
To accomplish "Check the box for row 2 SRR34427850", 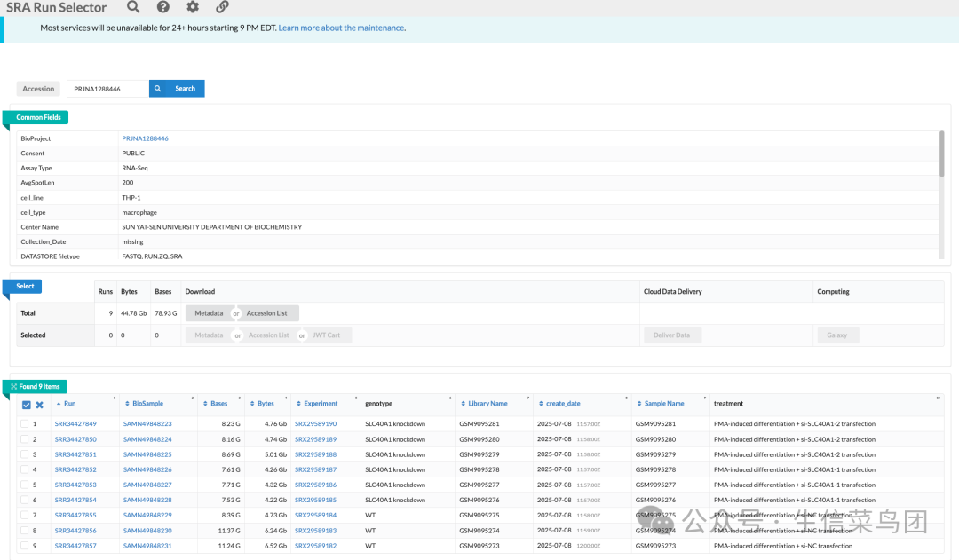I will point(25,439).
